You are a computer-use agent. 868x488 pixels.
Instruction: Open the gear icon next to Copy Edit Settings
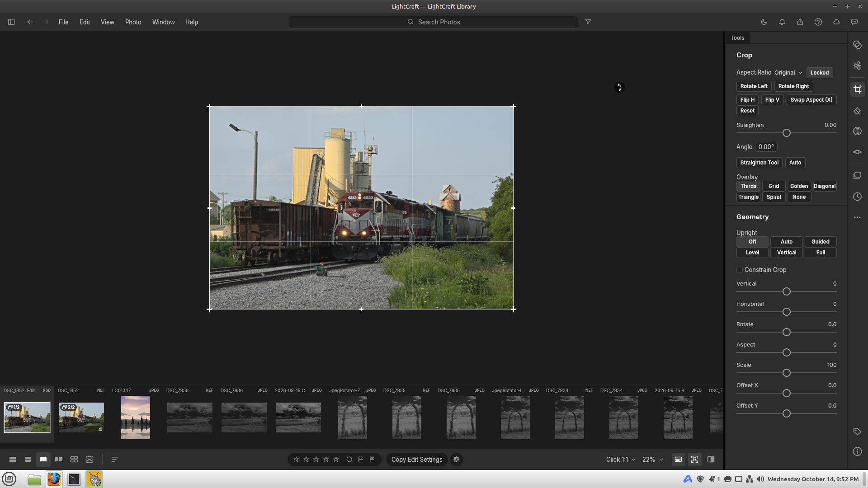[x=457, y=459]
